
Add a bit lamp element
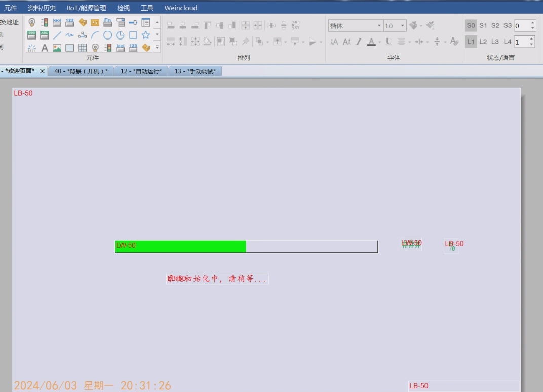click(x=32, y=22)
